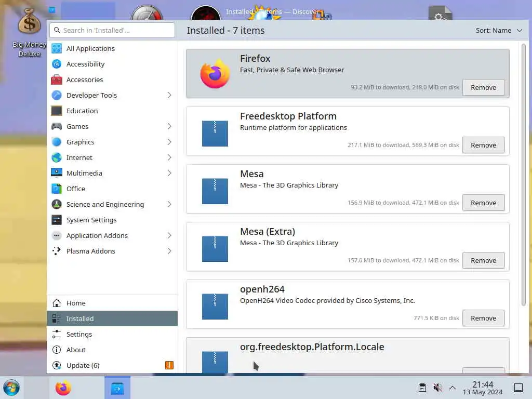
Task: Open the org.freedesktop.Platform.Locale entry
Action: (x=348, y=355)
